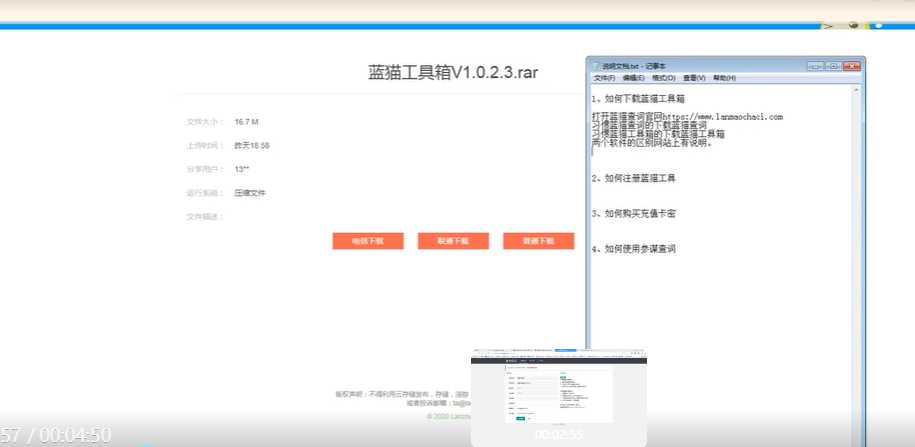Click Notepad line 3、如何购买充值卡密
Screen dimensions: 915x447
[633, 214]
